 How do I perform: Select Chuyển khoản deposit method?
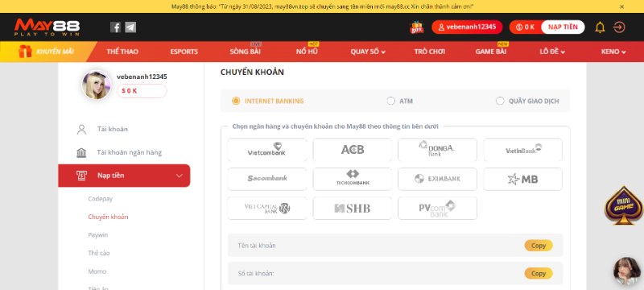point(108,217)
